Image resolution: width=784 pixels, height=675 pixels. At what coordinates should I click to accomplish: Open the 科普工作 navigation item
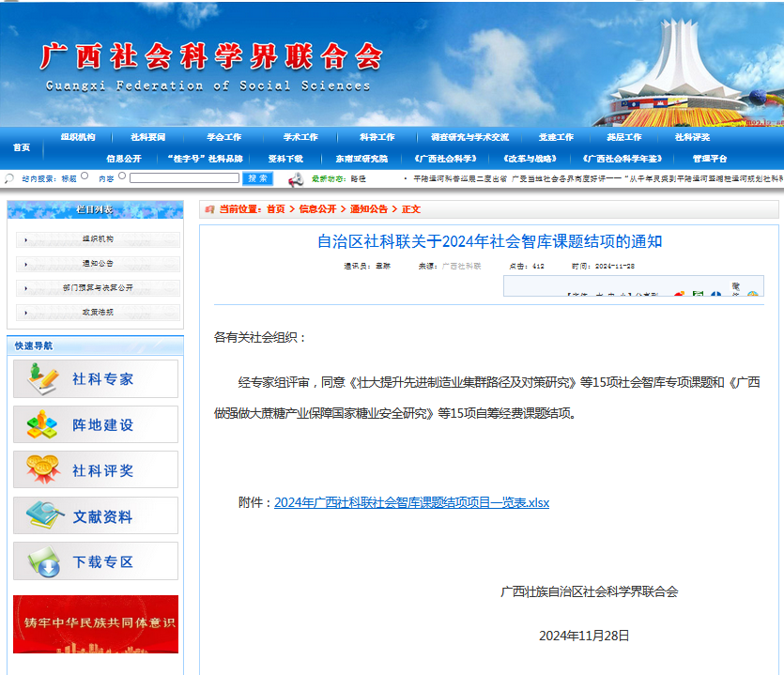coord(377,137)
